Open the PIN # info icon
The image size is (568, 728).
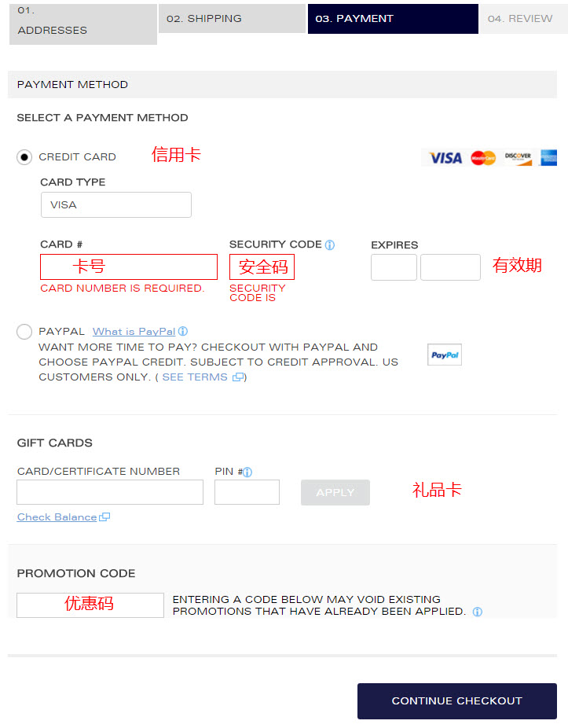[x=247, y=472]
